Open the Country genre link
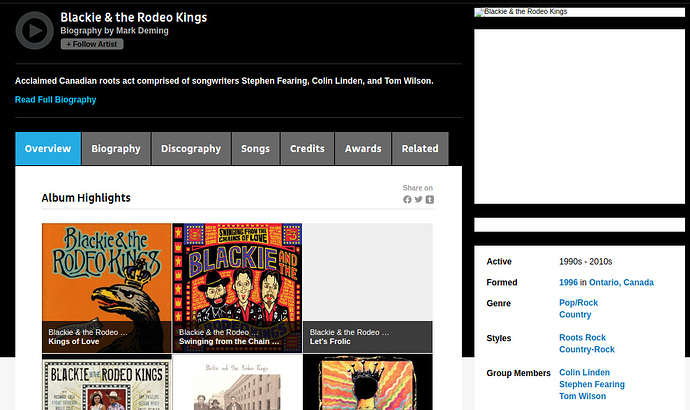Viewport: 690px width, 410px height. coord(575,315)
